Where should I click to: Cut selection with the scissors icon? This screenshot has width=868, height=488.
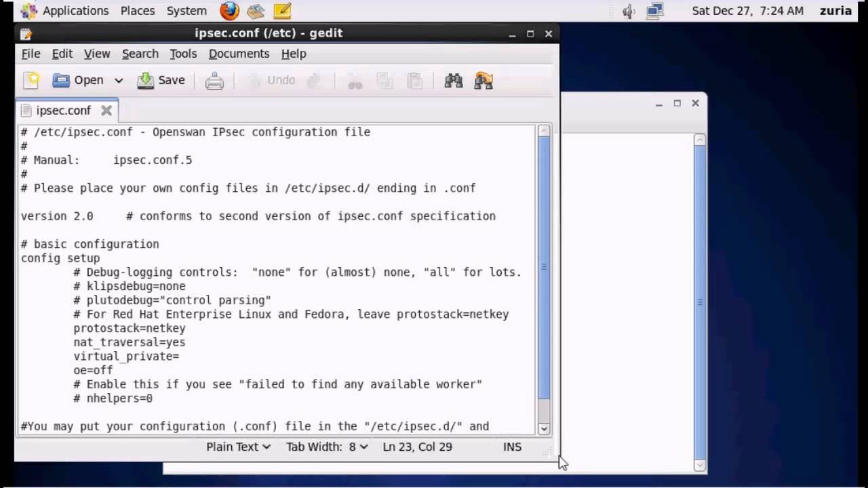[x=355, y=81]
